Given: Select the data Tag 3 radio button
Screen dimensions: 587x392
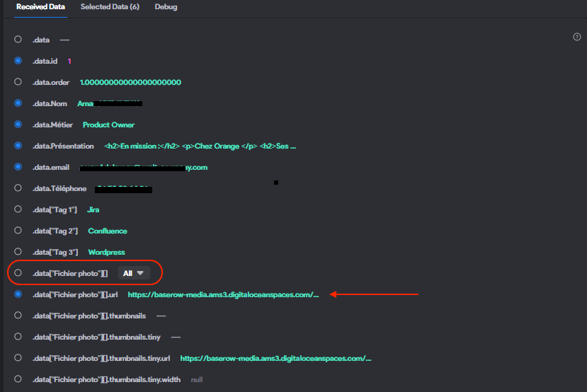Looking at the screenshot, I should pyautogui.click(x=18, y=252).
